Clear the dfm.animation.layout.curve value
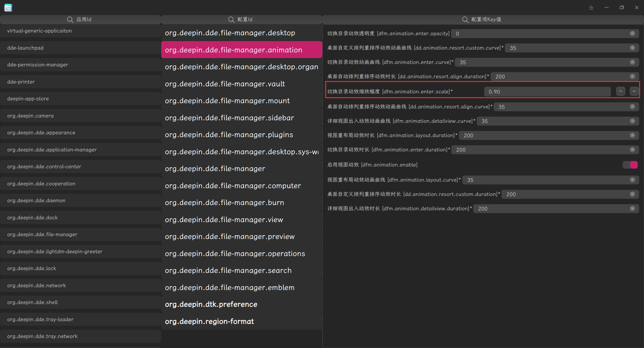 click(x=632, y=180)
